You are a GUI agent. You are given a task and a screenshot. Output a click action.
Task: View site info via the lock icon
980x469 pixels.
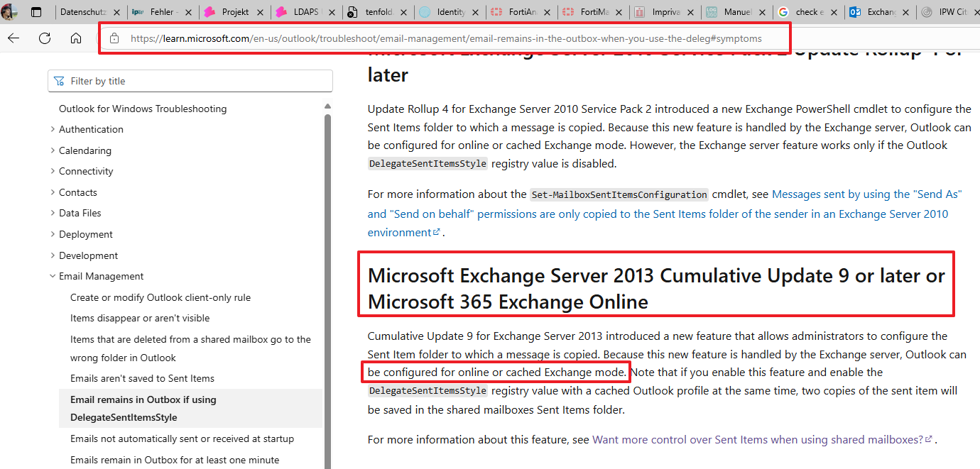pos(114,38)
